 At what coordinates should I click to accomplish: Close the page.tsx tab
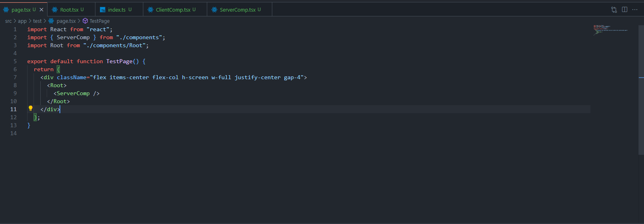pos(42,10)
